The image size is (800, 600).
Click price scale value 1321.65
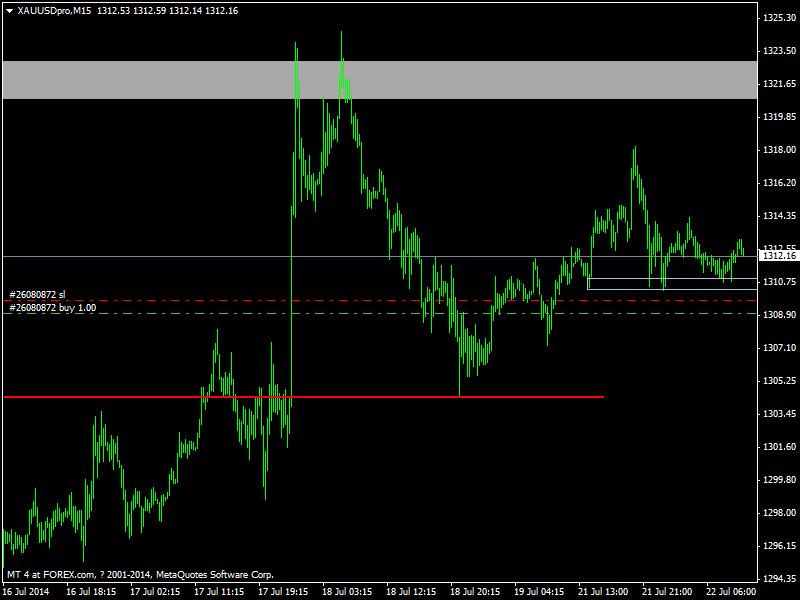tap(779, 84)
